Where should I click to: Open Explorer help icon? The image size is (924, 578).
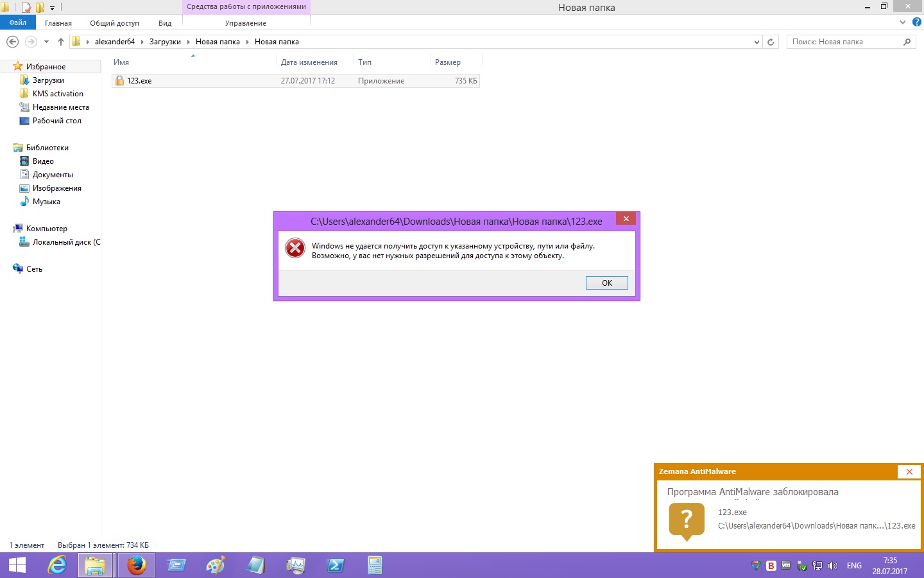click(x=917, y=22)
